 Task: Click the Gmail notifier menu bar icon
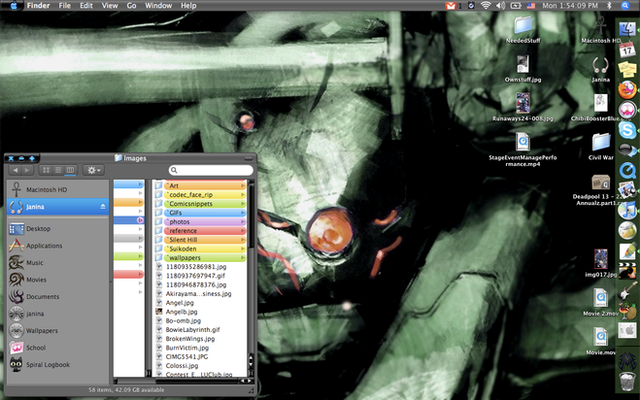pos(450,6)
